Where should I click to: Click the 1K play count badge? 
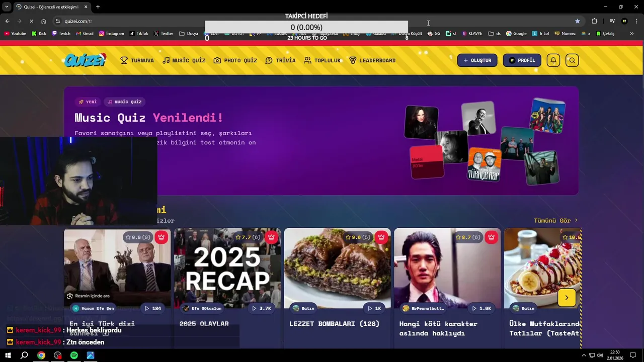click(374, 308)
